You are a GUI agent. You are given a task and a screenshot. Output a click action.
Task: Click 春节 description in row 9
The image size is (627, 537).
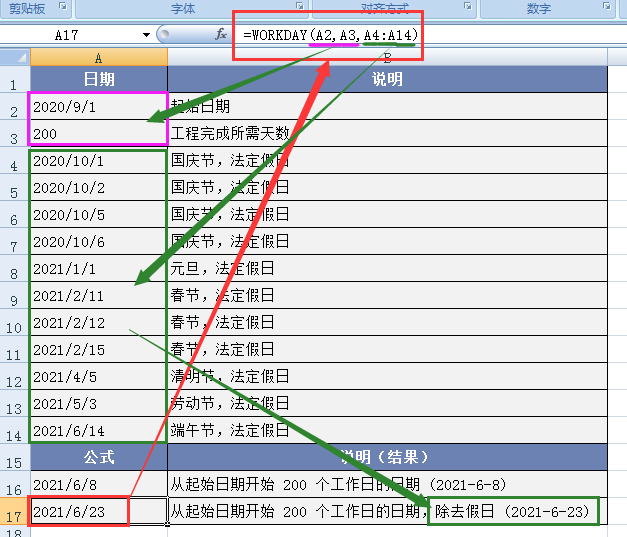click(387, 295)
